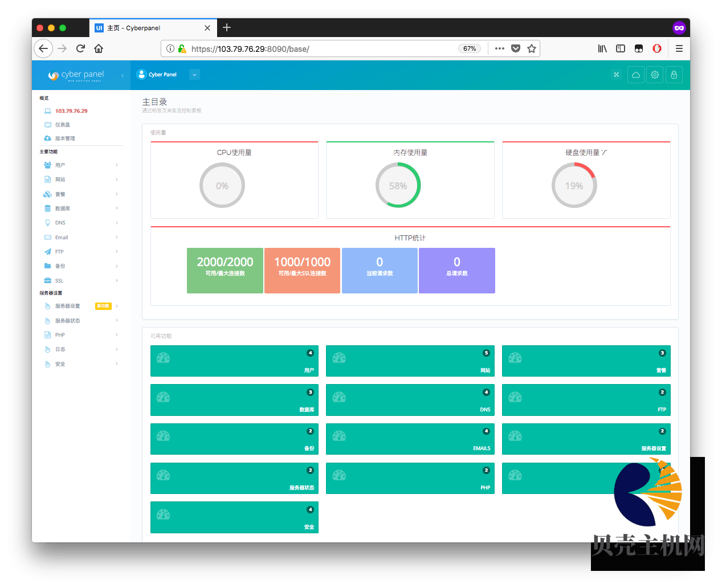Open the cloud icon in header

[x=635, y=75]
